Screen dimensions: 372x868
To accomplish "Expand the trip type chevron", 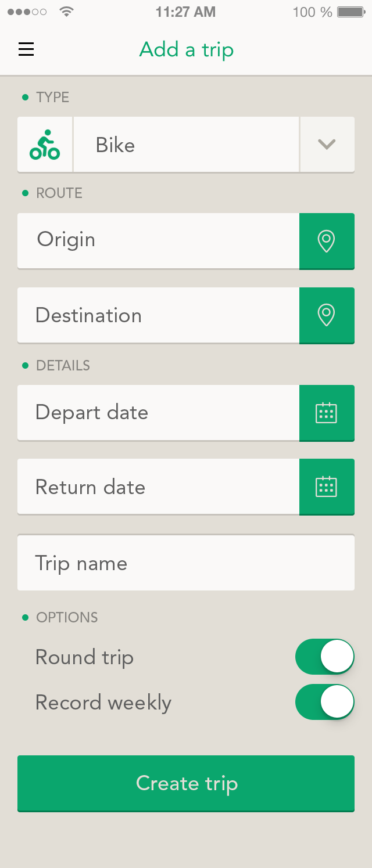I will [327, 145].
